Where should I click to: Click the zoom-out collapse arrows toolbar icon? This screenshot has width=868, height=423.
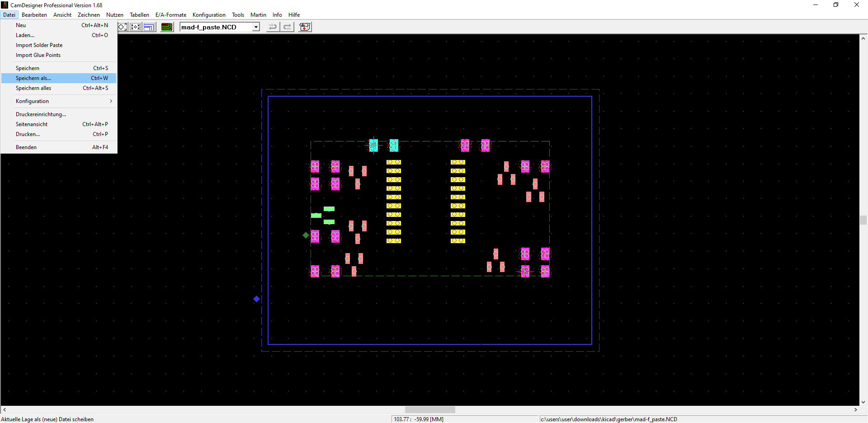135,27
